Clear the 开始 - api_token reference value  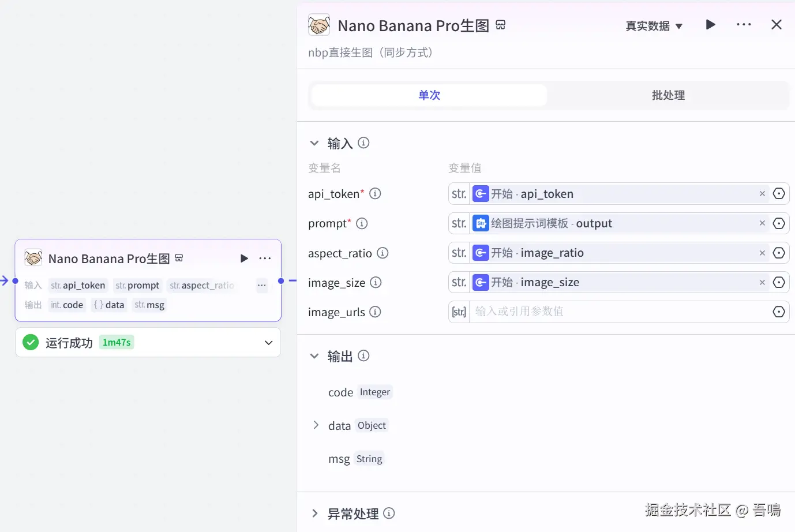(762, 194)
